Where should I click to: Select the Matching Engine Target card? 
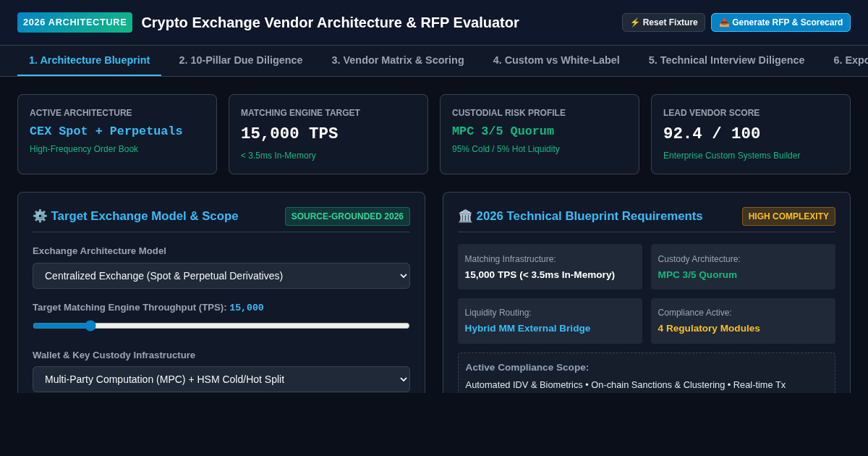tap(328, 134)
